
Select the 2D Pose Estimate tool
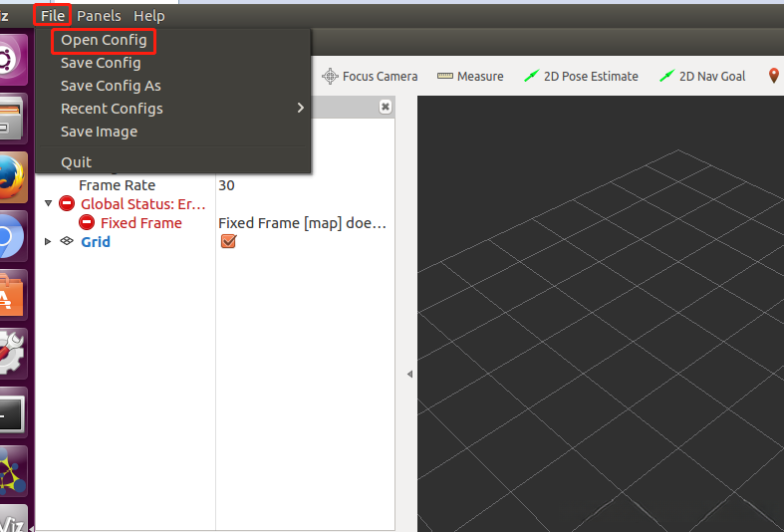(581, 76)
